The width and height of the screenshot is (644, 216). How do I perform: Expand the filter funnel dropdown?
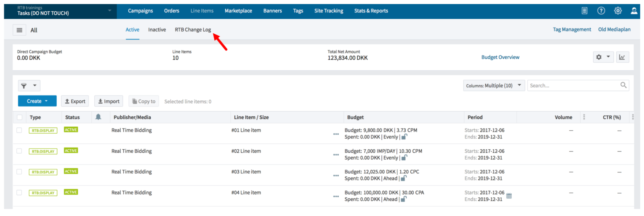pos(29,86)
